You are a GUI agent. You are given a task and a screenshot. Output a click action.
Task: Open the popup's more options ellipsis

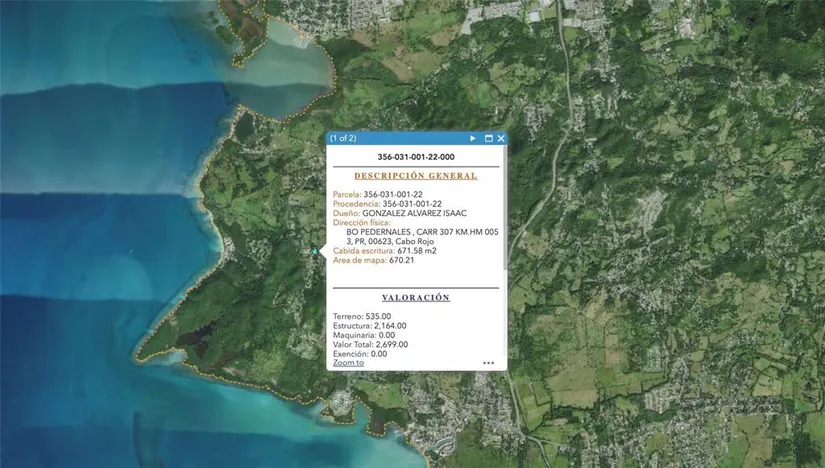[488, 363]
